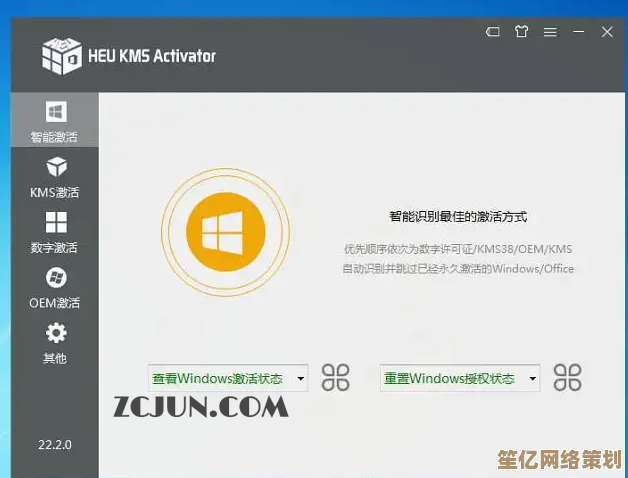This screenshot has height=478, width=628.
Task: Click the HEU KMS Activator box logo
Action: click(61, 55)
